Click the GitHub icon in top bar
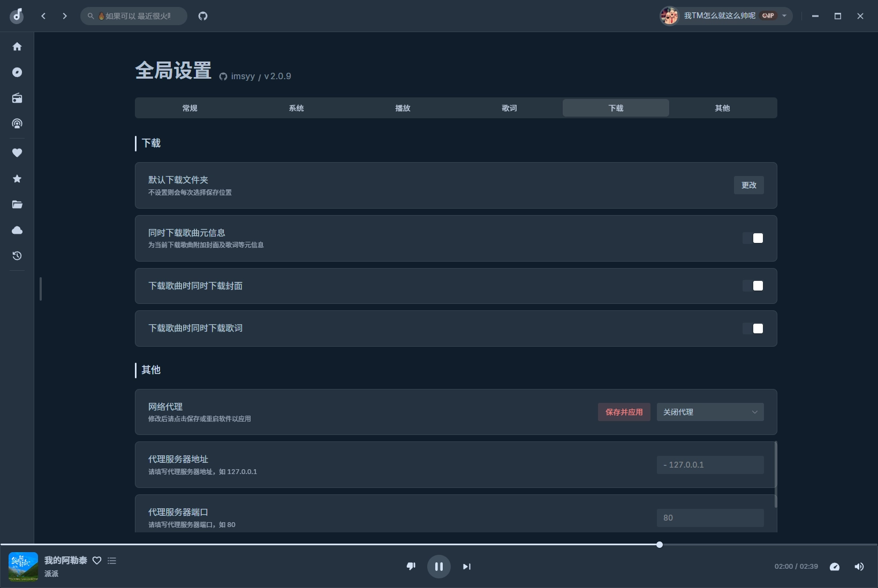Screen dimensions: 878x588 [x=203, y=16]
